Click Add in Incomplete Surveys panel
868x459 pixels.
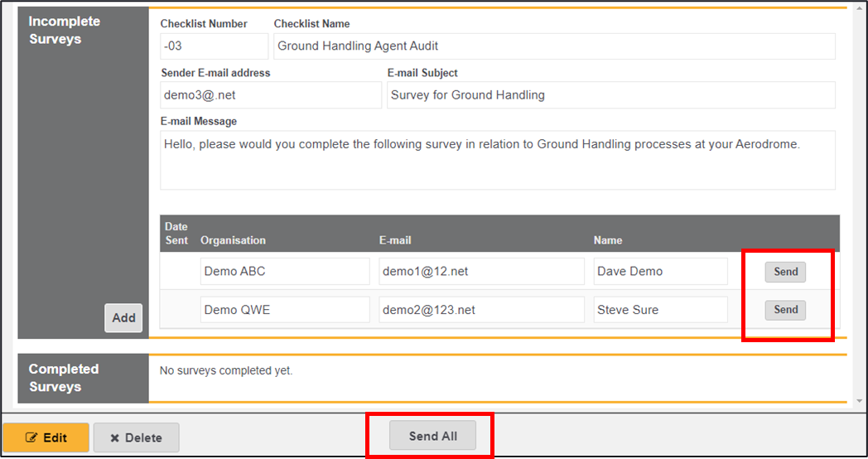coord(123,318)
